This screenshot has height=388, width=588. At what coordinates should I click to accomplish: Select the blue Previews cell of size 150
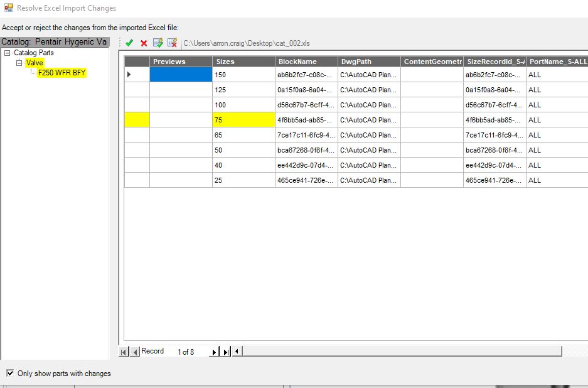point(181,75)
